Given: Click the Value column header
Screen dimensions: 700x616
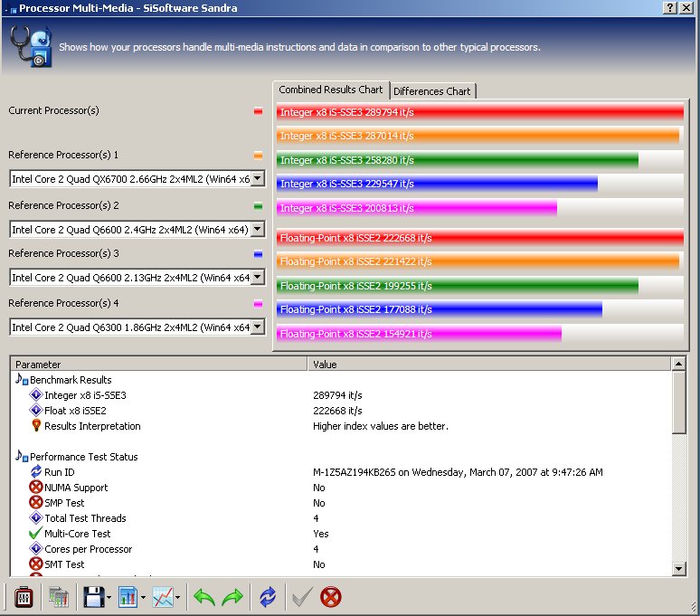Looking at the screenshot, I should pyautogui.click(x=489, y=364).
